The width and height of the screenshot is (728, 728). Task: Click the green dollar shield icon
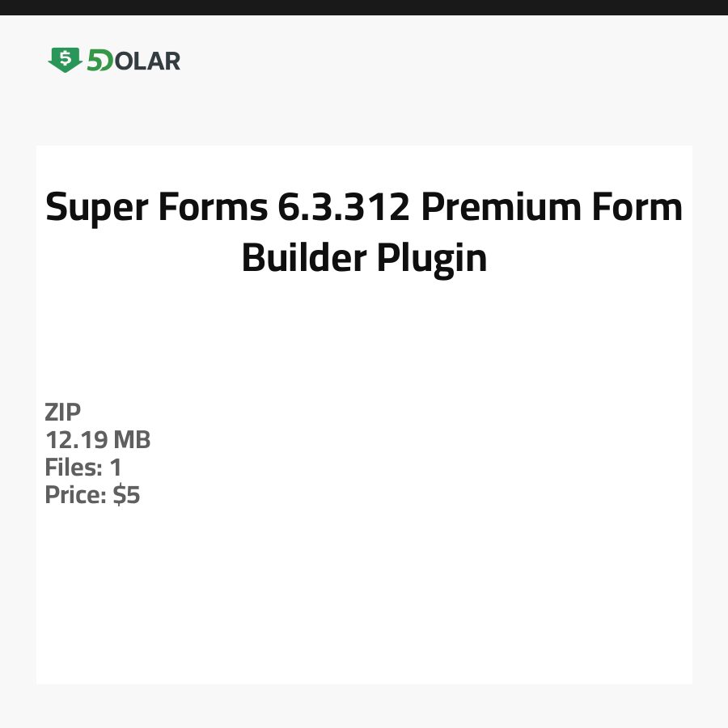click(65, 60)
